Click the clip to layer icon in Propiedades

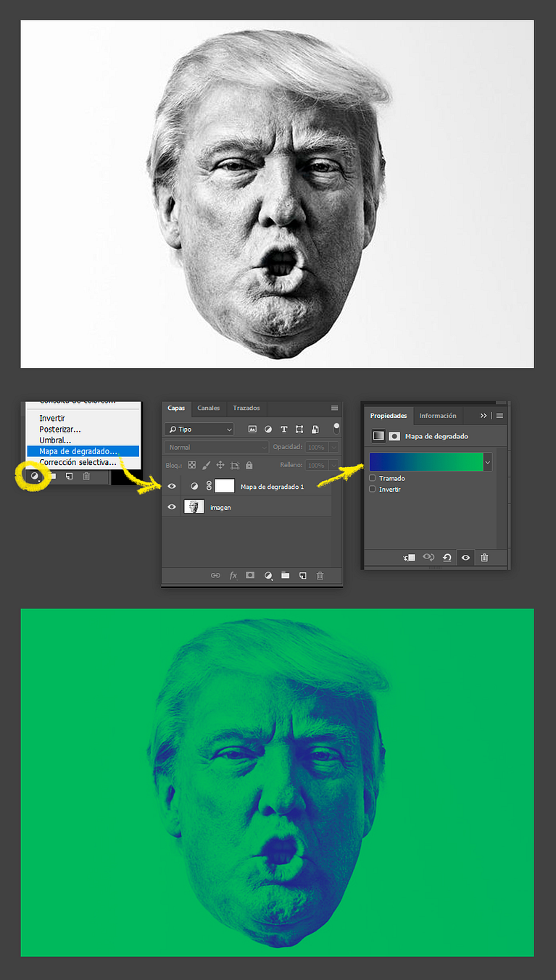tap(410, 557)
